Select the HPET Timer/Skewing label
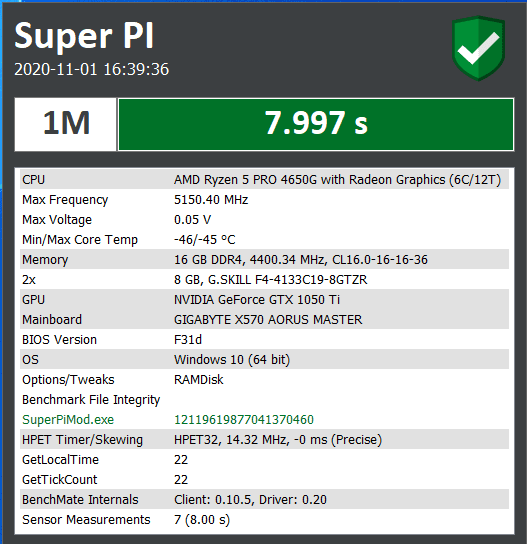The width and height of the screenshot is (527, 544). coord(83,440)
